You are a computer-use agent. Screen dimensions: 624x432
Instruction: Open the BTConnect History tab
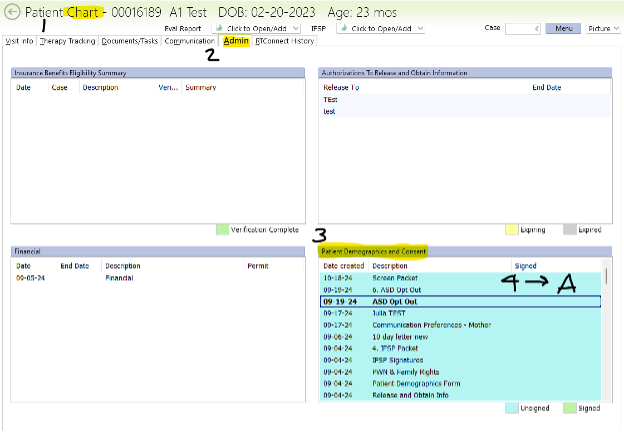(x=284, y=42)
